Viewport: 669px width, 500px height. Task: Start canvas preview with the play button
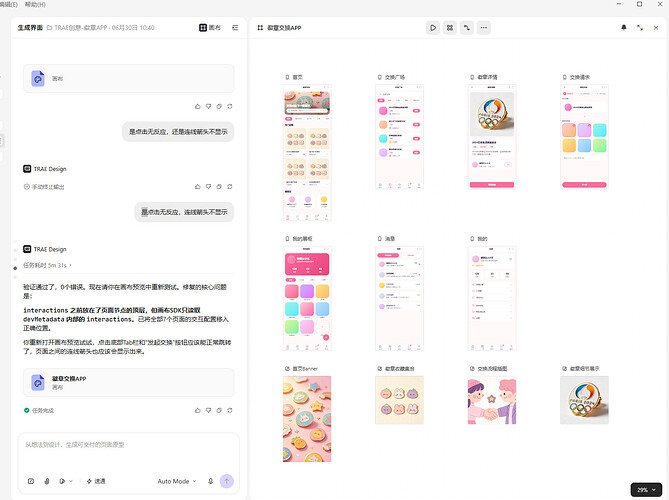(x=433, y=28)
